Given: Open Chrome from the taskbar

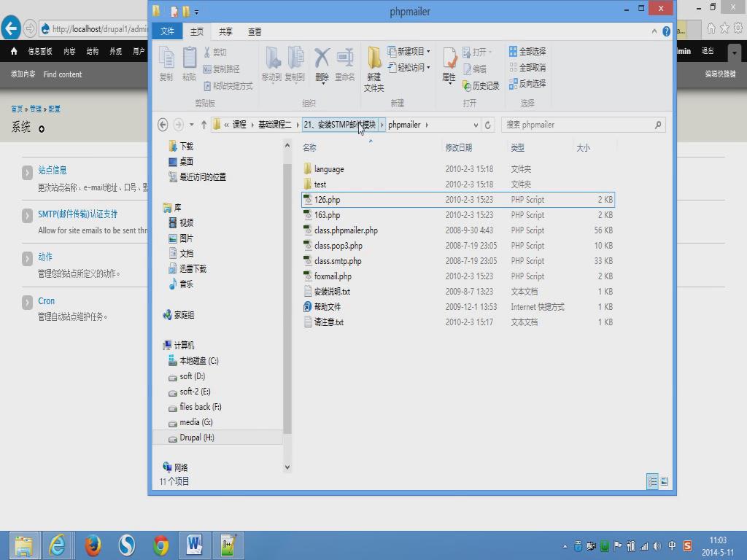Looking at the screenshot, I should (161, 545).
